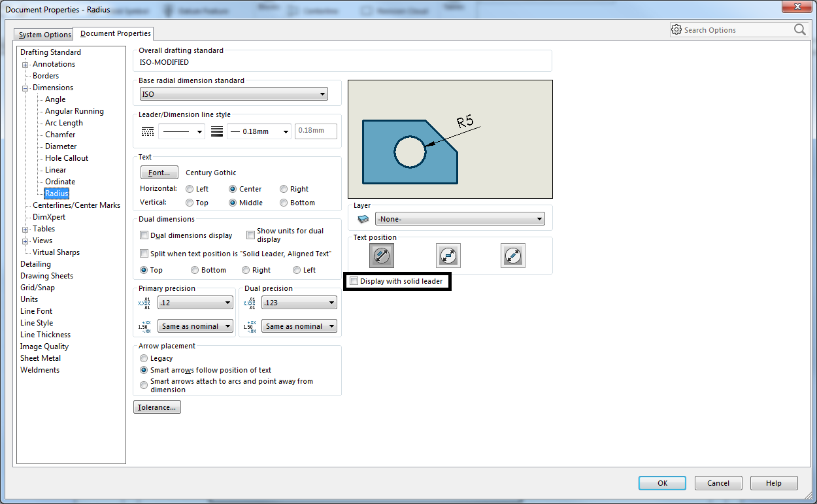Open the Base radial dimension standard dropdown
Viewport: 817px width, 504px height.
click(233, 94)
